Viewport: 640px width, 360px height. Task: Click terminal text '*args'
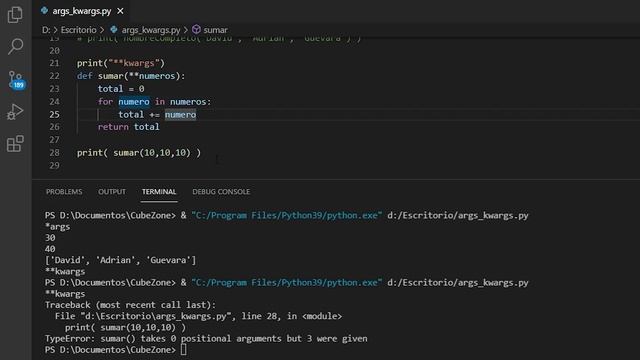pos(58,227)
